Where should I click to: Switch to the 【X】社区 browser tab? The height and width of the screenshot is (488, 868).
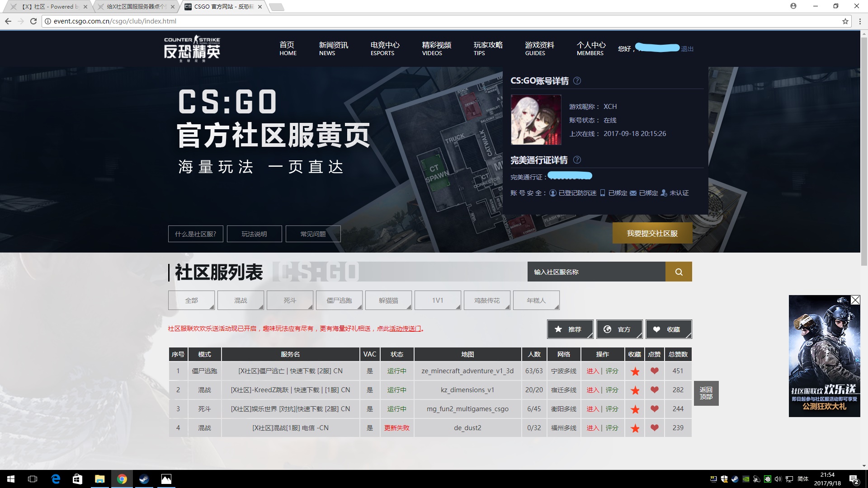(x=50, y=6)
